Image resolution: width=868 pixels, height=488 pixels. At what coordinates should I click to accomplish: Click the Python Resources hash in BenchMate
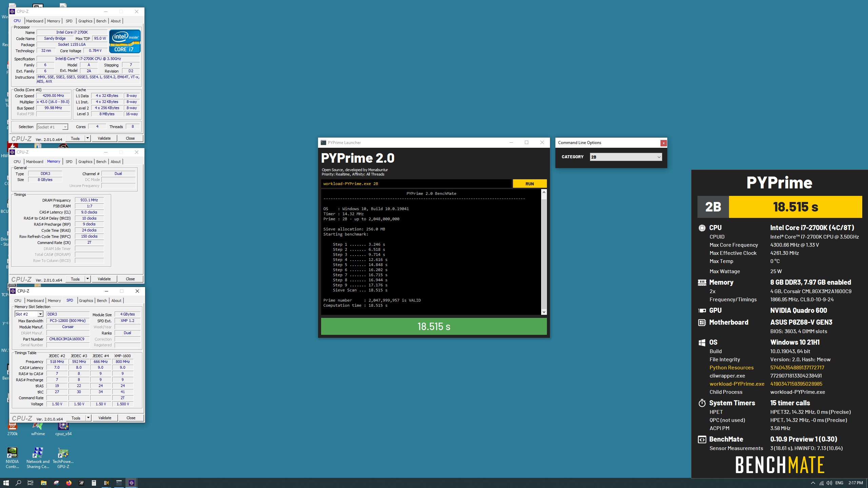797,368
